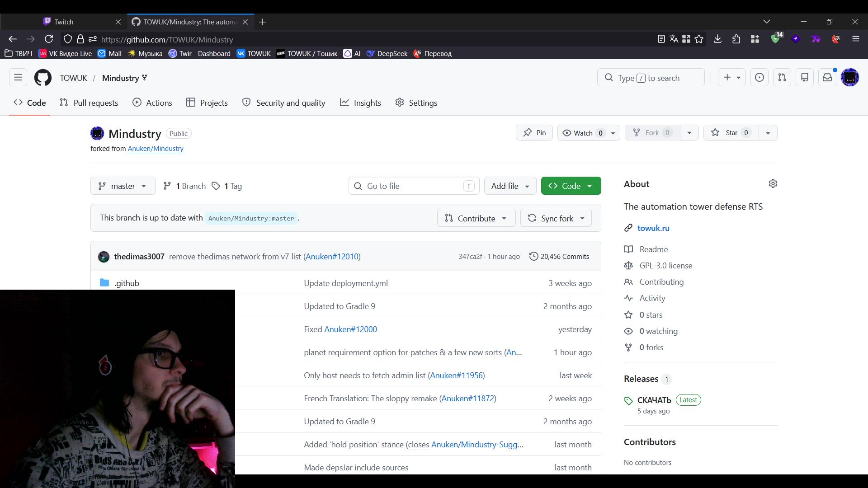
Task: Open the repositories icon in header
Action: [x=805, y=78]
